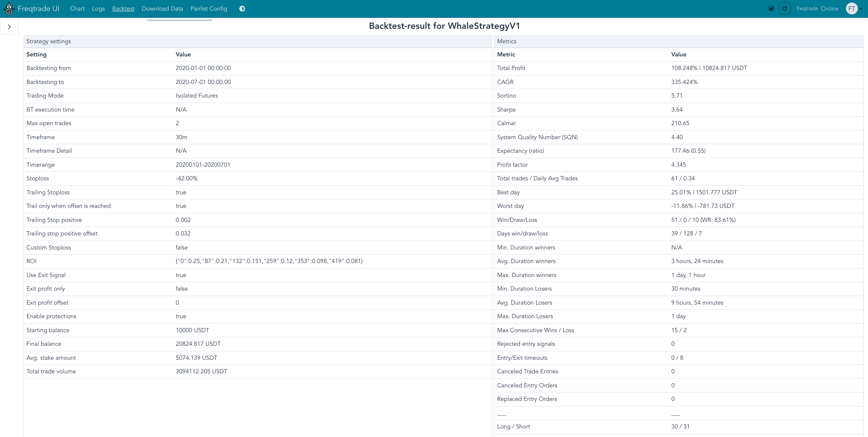Click the ROI value JSON text
868x437 pixels.
(x=269, y=261)
